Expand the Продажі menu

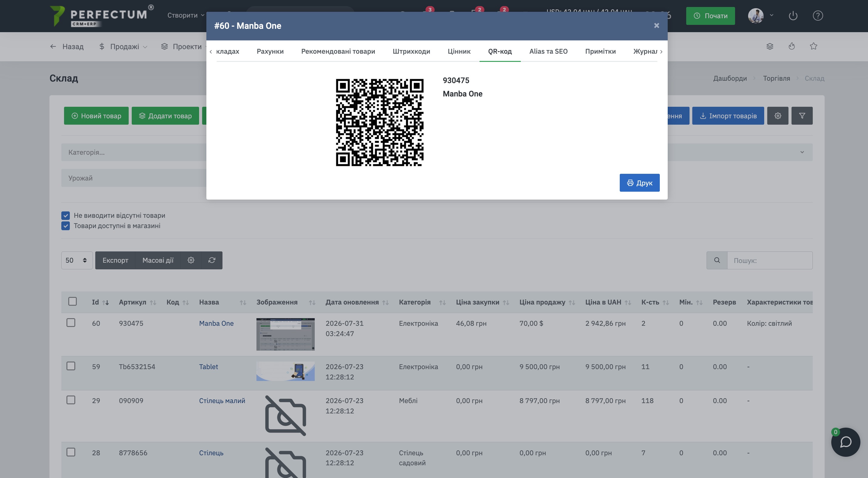pyautogui.click(x=123, y=46)
